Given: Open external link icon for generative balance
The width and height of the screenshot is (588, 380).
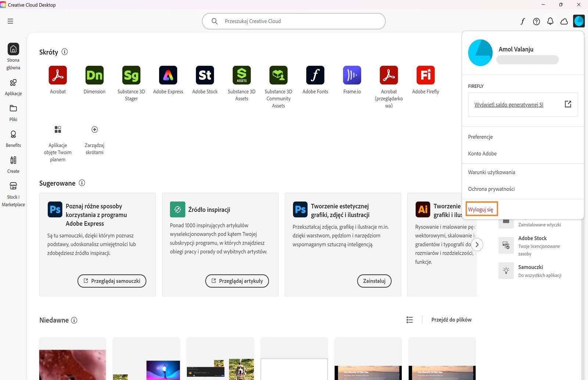Looking at the screenshot, I should pos(568,104).
